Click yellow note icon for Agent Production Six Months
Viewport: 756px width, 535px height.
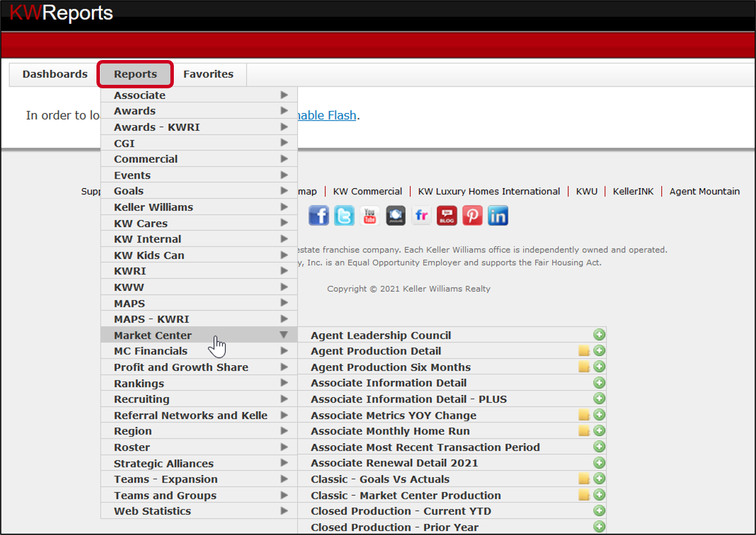pyautogui.click(x=584, y=367)
